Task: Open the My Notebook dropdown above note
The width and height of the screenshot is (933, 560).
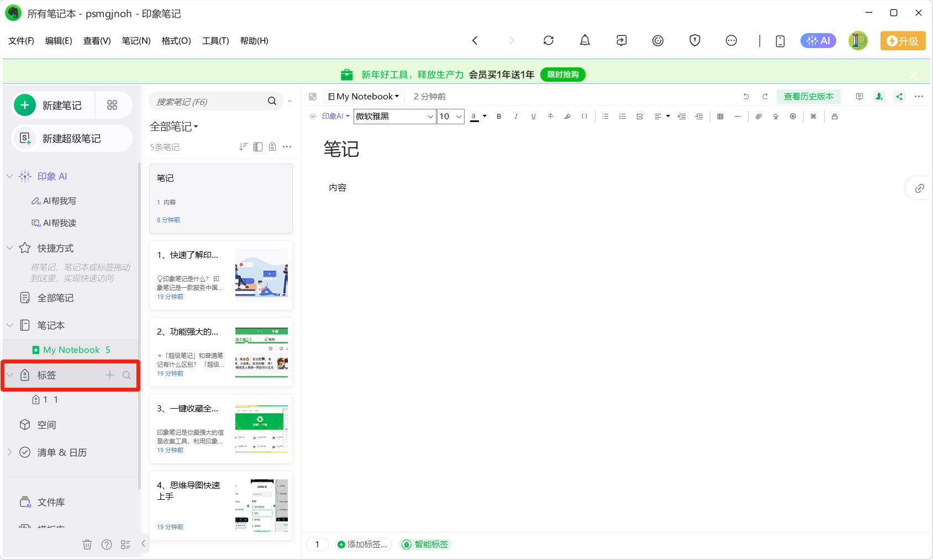Action: (x=364, y=97)
